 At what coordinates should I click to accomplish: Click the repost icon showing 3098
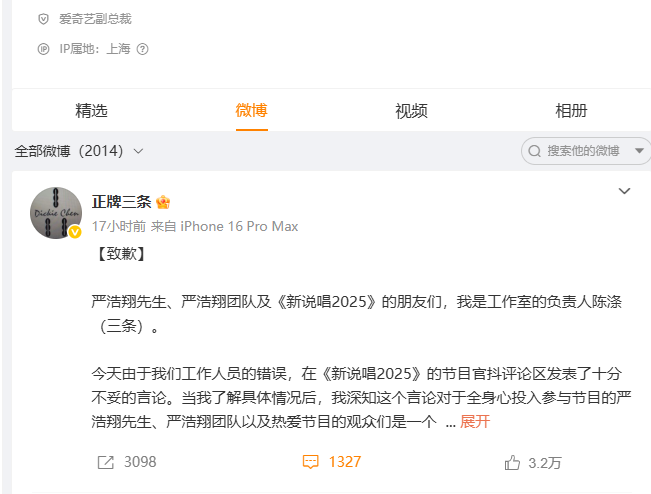tap(105, 462)
